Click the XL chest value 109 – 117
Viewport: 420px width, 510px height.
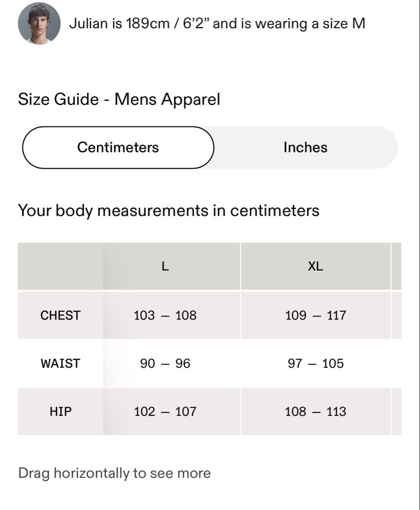[315, 315]
